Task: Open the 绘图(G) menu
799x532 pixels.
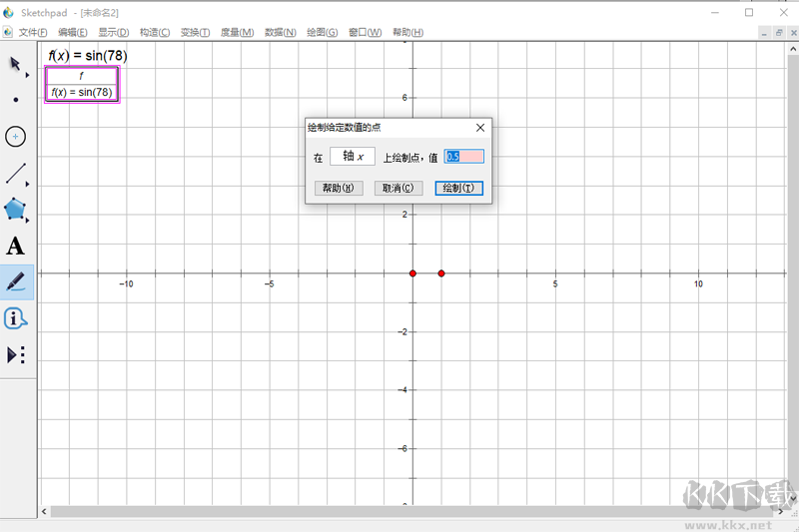Action: click(x=323, y=33)
